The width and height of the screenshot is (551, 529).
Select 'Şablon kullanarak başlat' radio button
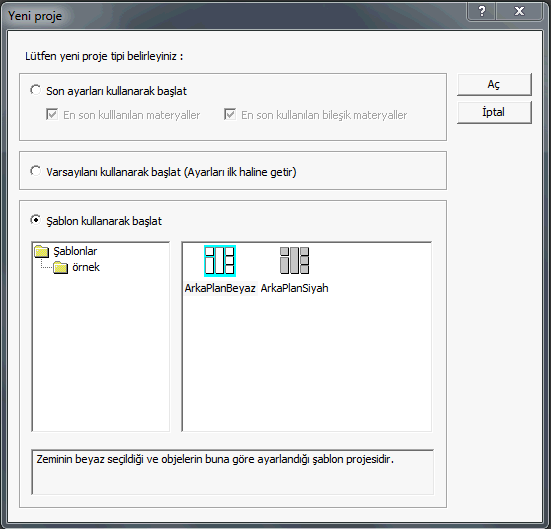tap(35, 220)
